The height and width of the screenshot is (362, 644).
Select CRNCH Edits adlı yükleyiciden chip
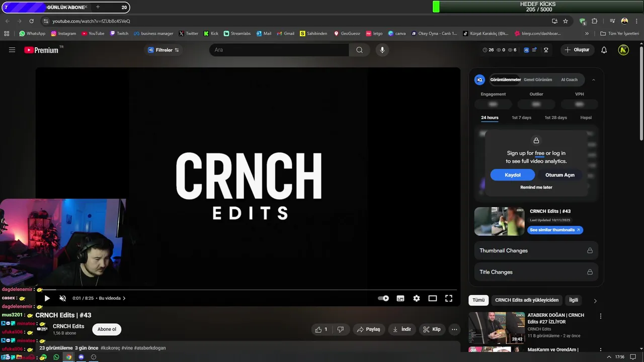(x=527, y=300)
